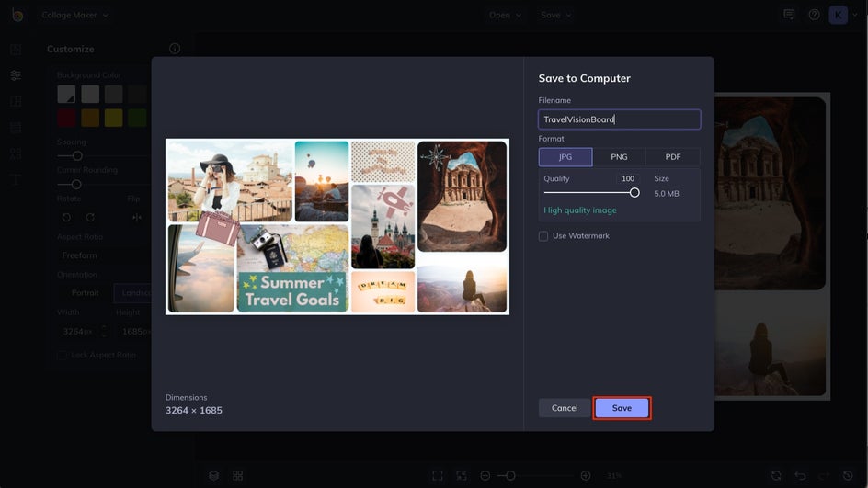Open the Graphics sidebar icon
Viewport: 868px width, 488px height.
click(x=16, y=153)
